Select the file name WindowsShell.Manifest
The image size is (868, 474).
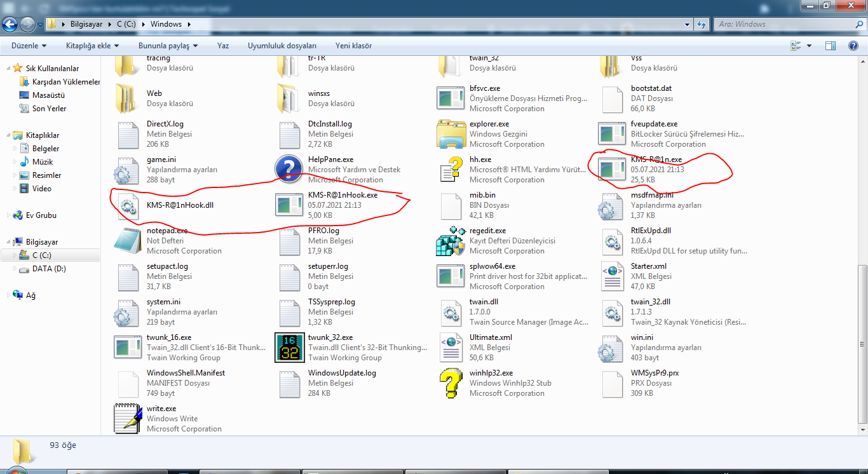pyautogui.click(x=186, y=373)
